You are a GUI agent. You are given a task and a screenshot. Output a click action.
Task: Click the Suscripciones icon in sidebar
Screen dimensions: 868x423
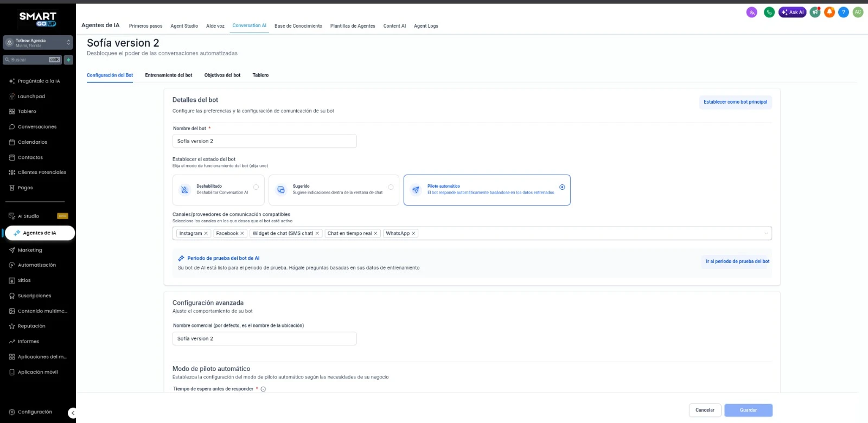[12, 296]
